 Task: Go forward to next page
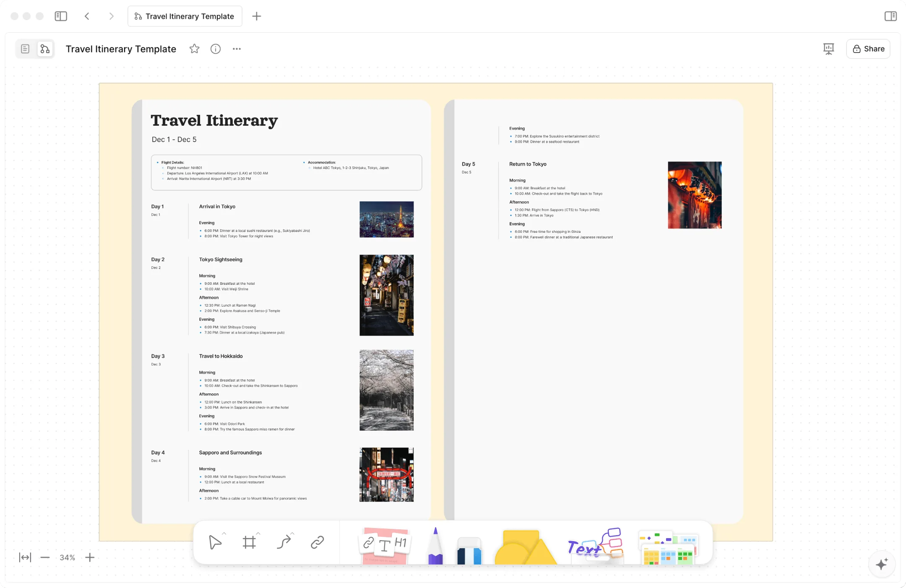coord(111,16)
